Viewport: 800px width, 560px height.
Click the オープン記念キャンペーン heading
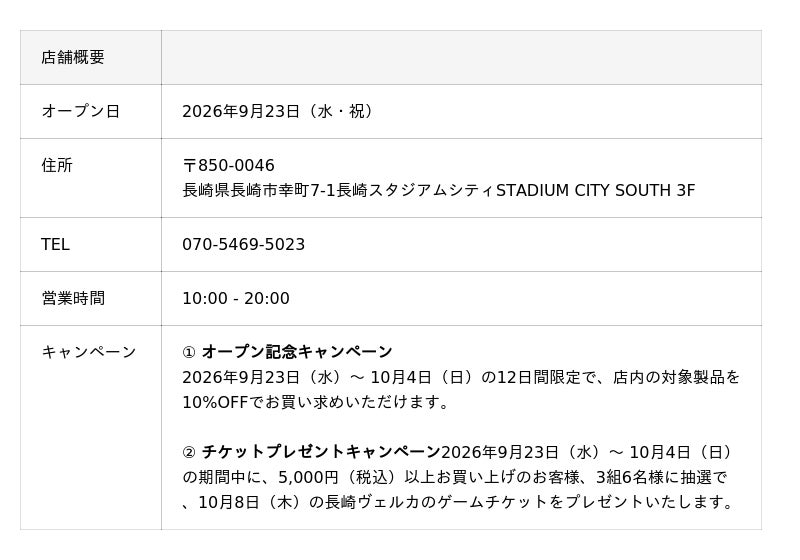(x=297, y=352)
